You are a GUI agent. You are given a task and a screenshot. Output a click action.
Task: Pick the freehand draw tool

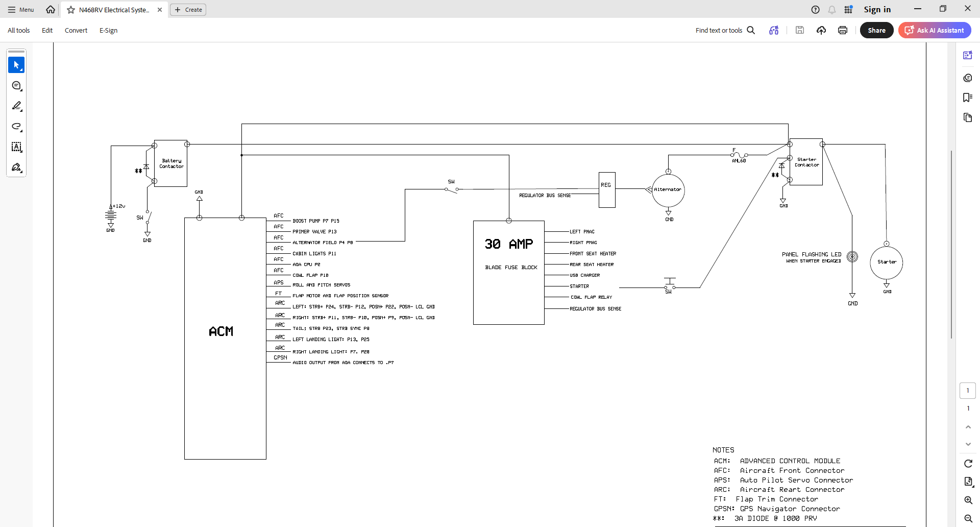point(16,127)
